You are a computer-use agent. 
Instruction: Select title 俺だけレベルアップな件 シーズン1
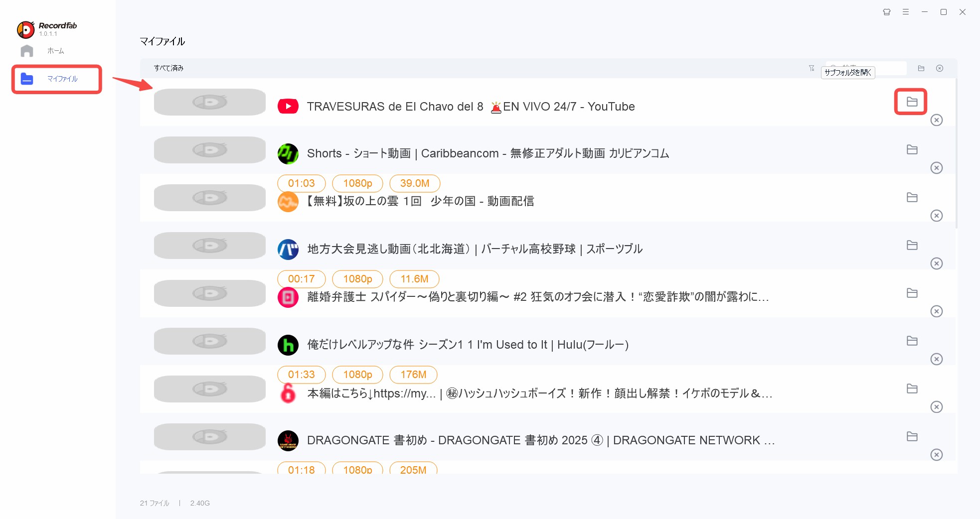click(468, 345)
